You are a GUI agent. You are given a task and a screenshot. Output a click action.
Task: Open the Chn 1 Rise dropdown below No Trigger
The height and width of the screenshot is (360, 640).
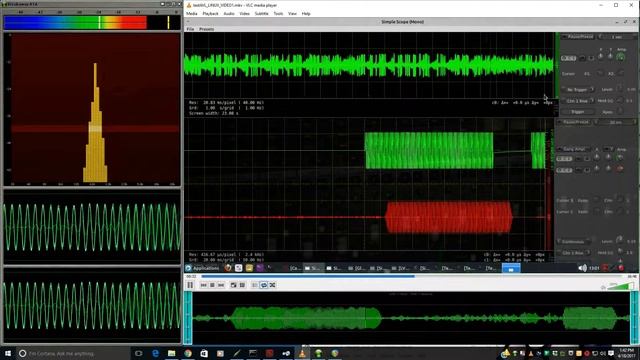(578, 100)
